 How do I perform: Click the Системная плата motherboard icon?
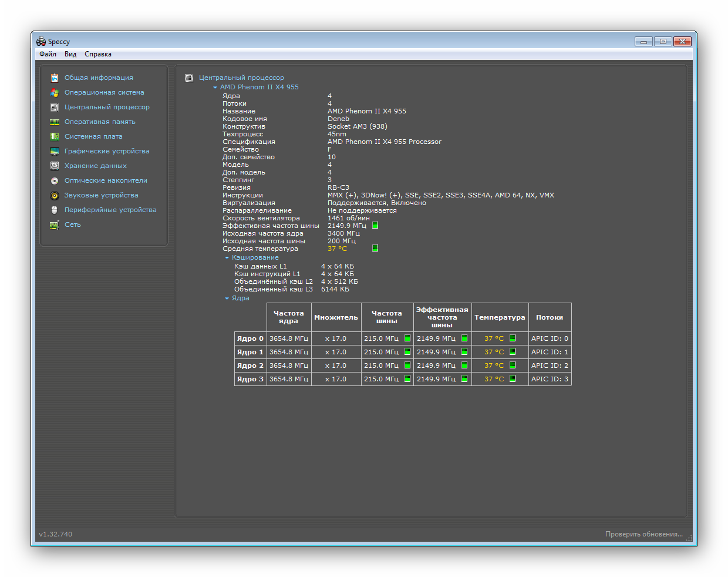[x=55, y=136]
